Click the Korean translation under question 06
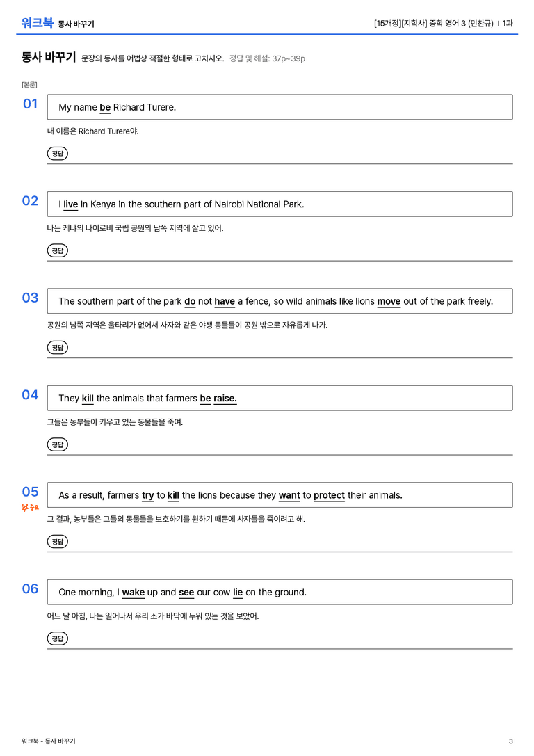 [x=153, y=616]
